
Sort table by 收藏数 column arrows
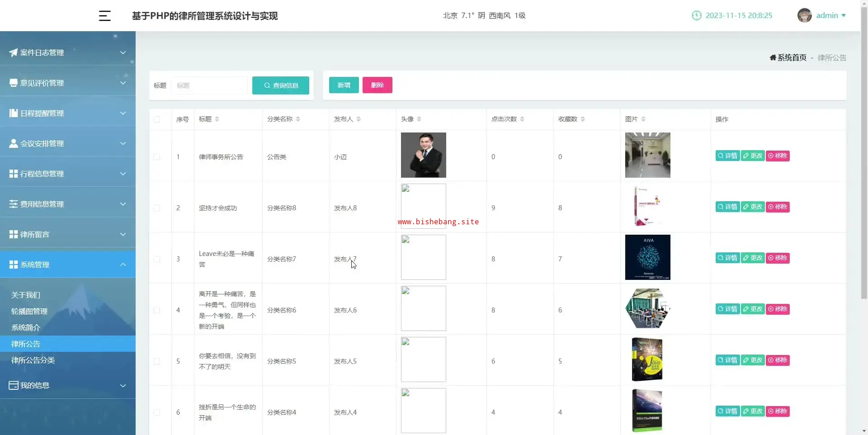tap(583, 119)
